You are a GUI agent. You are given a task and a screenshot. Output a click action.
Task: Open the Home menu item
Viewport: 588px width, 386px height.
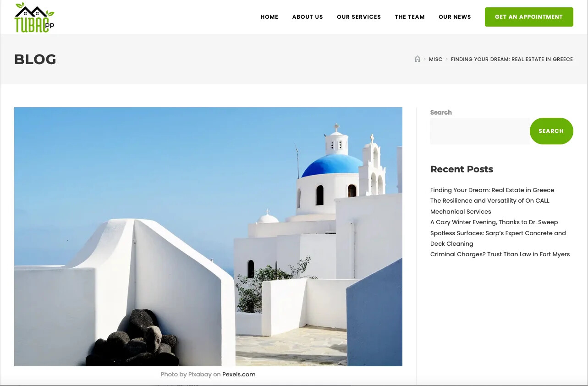tap(269, 17)
